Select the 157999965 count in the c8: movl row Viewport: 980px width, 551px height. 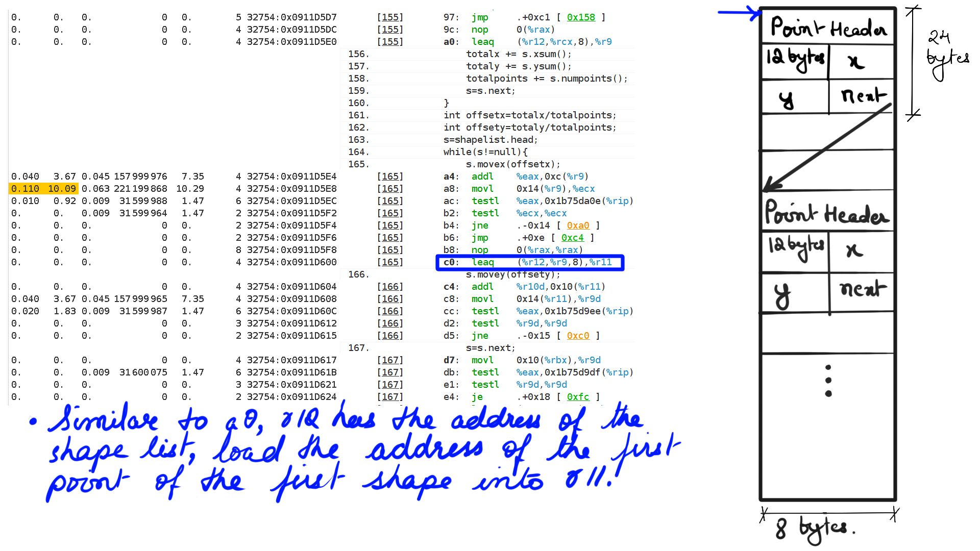click(x=140, y=299)
